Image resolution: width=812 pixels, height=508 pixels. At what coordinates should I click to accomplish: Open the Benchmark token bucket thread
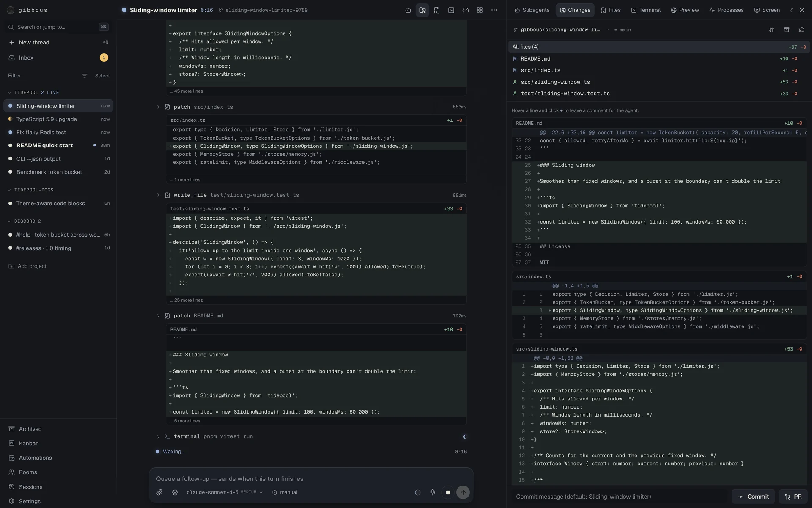[x=58, y=172]
